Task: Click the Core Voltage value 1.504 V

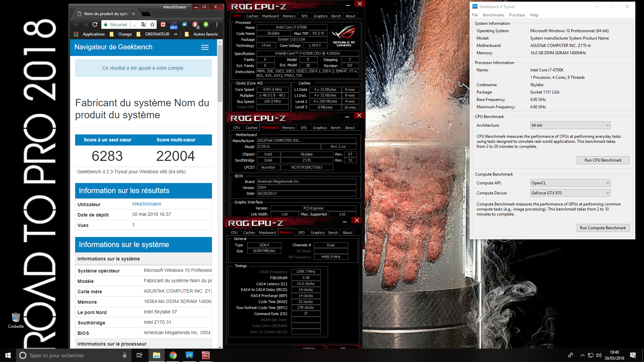Action: [x=315, y=46]
